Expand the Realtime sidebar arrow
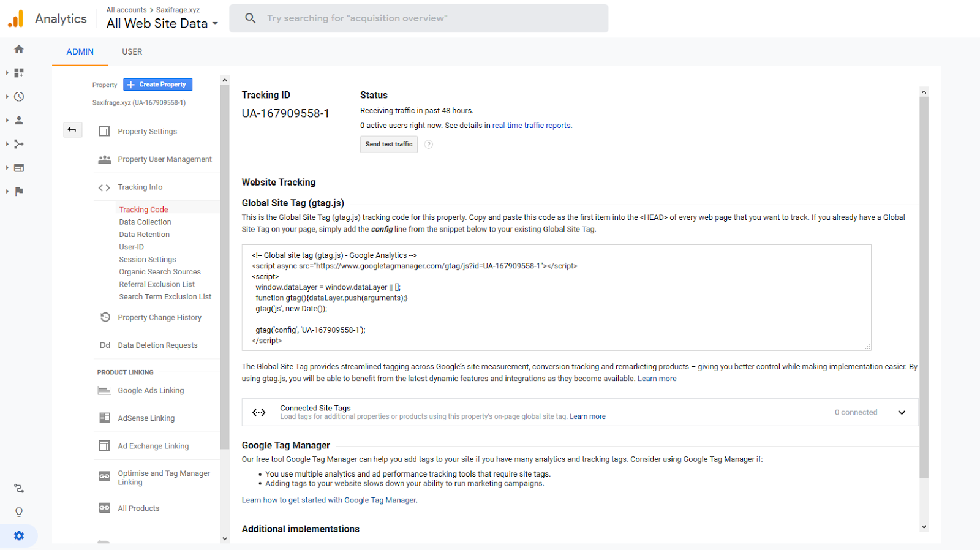The height and width of the screenshot is (550, 980). click(x=7, y=97)
